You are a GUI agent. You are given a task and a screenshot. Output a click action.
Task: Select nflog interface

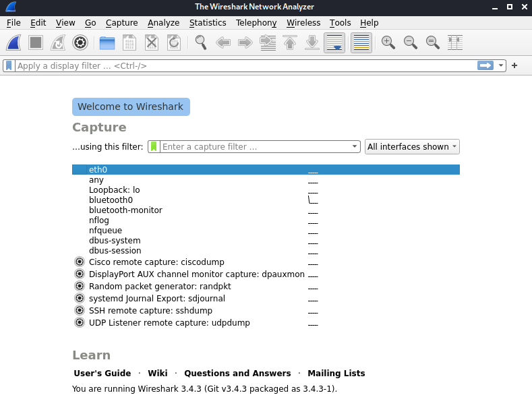click(266, 220)
